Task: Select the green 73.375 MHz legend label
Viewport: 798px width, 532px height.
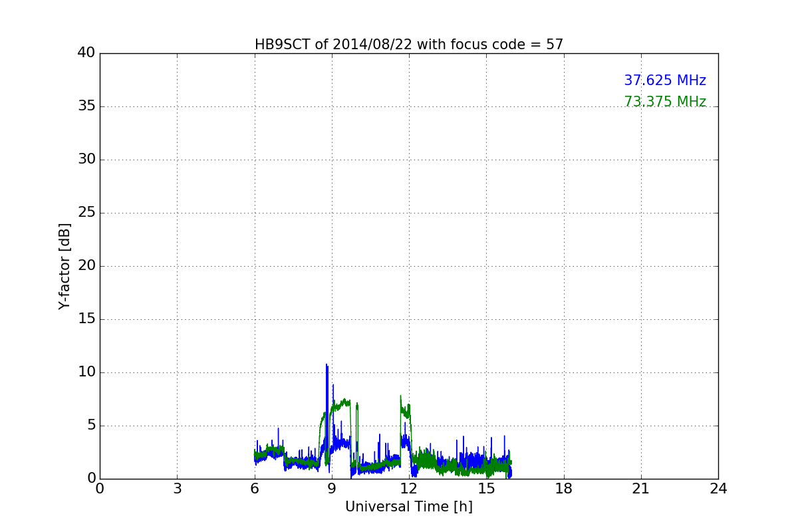Action: point(665,102)
